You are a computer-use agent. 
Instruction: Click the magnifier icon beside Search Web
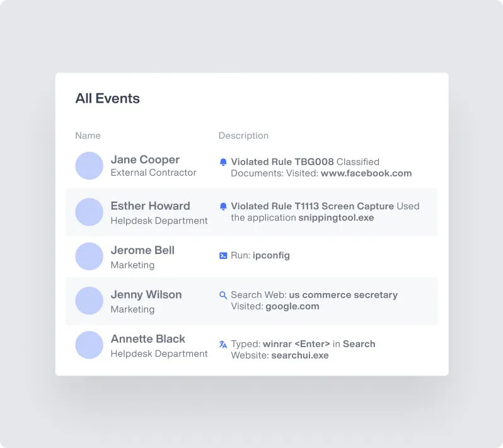pyautogui.click(x=223, y=295)
